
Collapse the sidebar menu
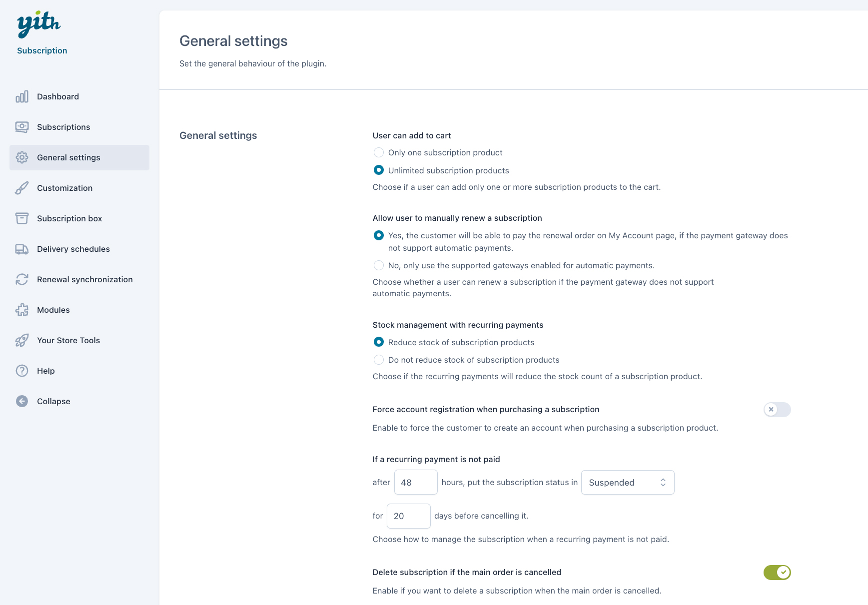tap(53, 402)
